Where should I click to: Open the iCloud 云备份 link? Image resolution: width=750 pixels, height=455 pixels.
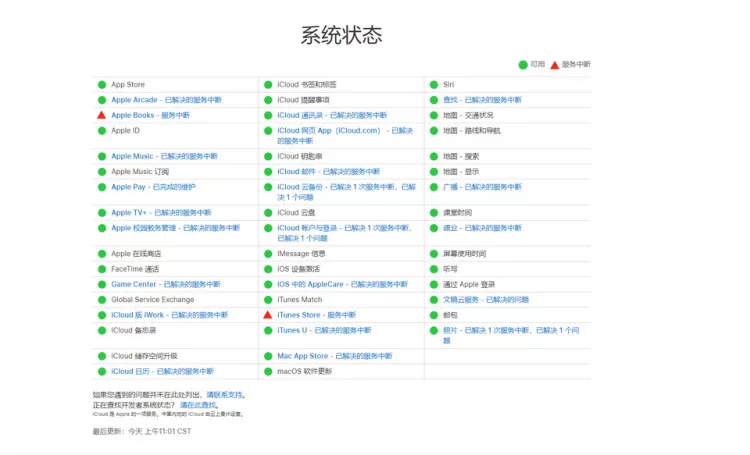[x=347, y=192]
